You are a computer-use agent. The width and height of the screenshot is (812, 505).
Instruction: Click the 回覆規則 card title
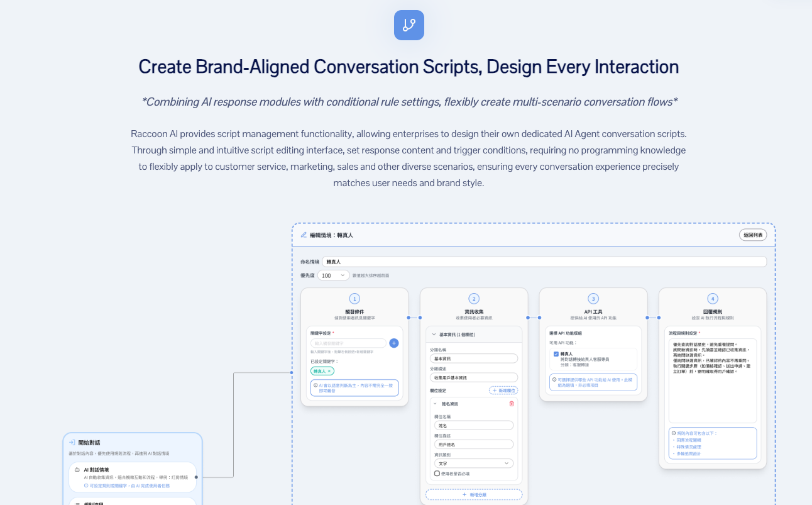click(712, 312)
